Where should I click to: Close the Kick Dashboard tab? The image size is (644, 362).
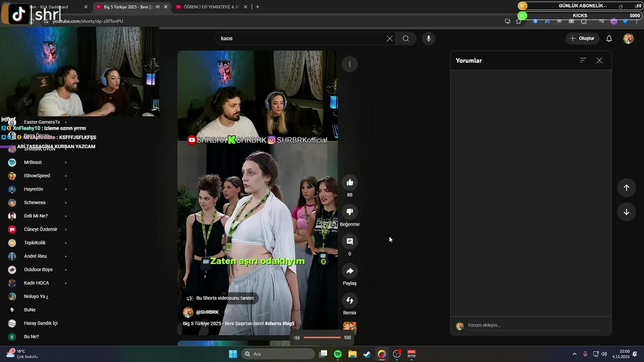coord(86,7)
